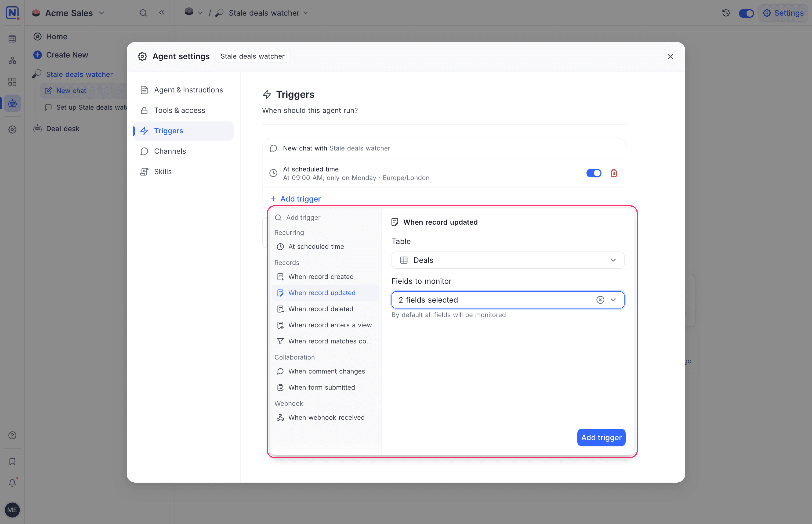
Task: Select When record matches condition option
Action: (x=326, y=341)
